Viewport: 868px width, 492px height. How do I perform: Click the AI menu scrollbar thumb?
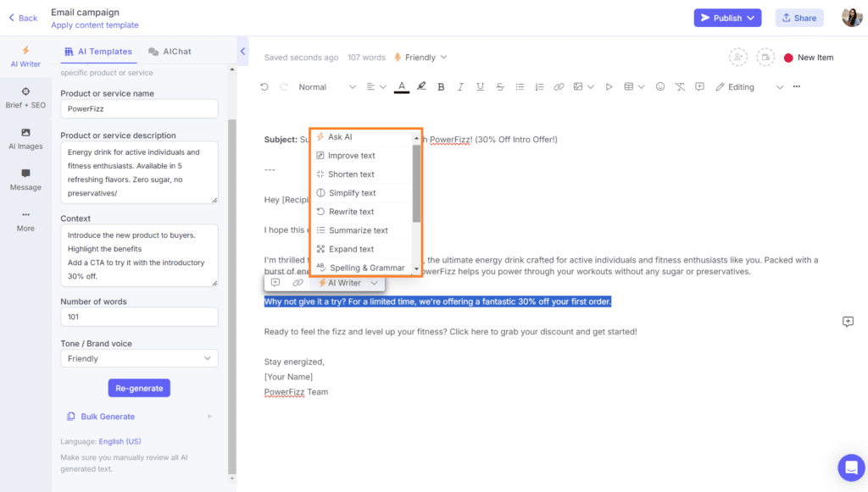coord(416,183)
